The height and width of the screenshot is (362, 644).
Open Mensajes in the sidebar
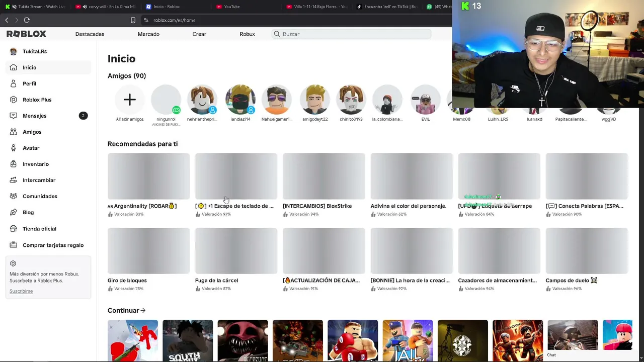coord(48,116)
